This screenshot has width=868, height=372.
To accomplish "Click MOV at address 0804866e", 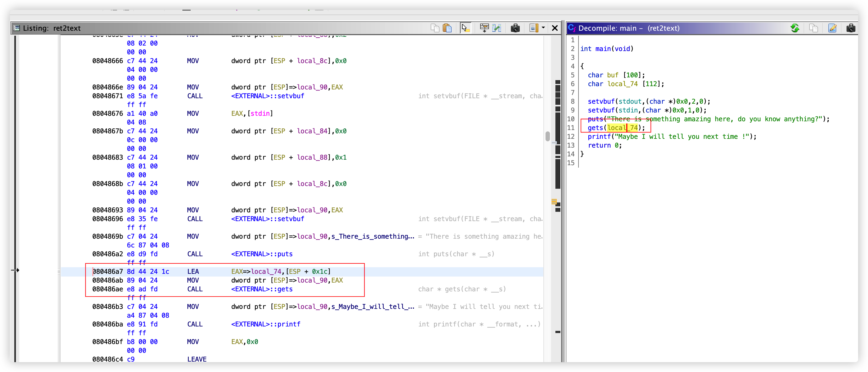I will [193, 87].
